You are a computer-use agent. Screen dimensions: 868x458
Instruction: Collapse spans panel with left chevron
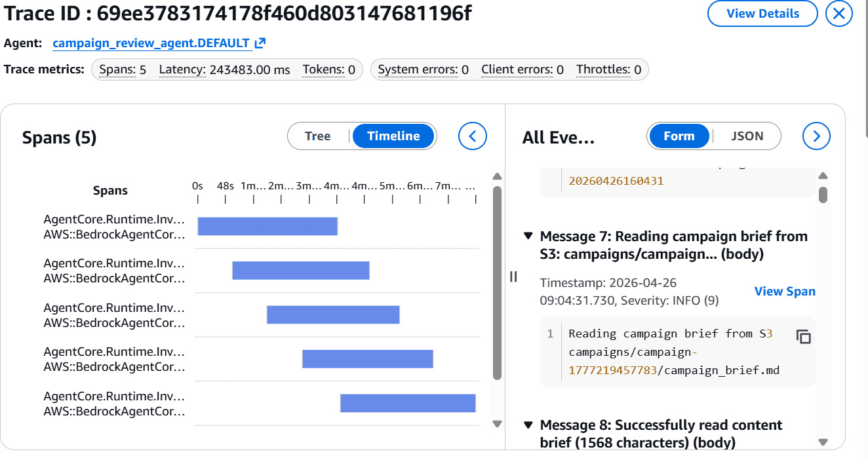pos(473,136)
